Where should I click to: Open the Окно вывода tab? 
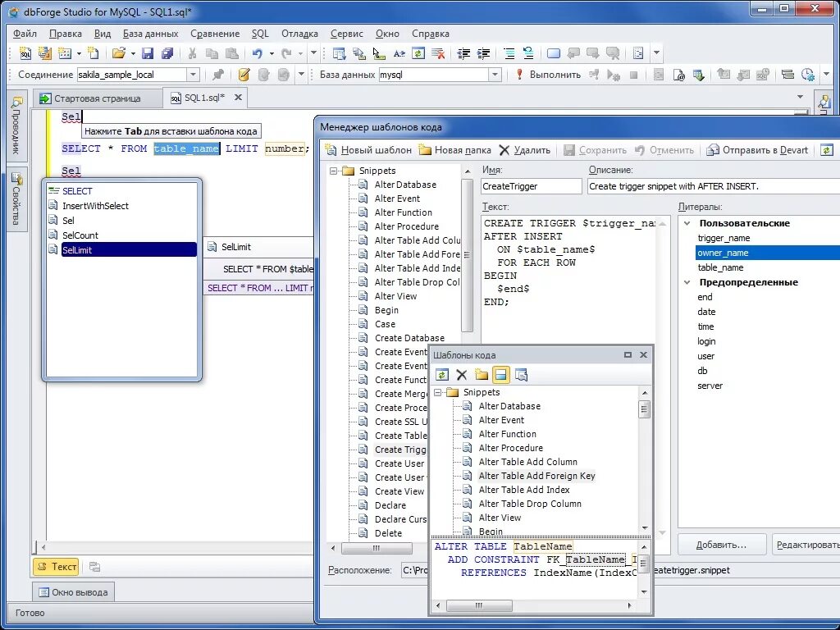(x=73, y=592)
